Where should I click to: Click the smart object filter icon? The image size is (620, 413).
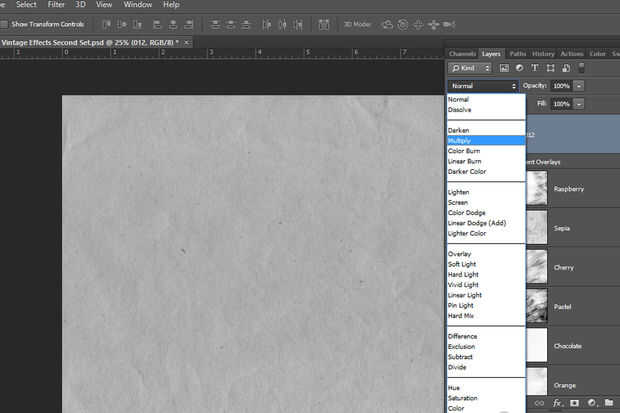(565, 68)
